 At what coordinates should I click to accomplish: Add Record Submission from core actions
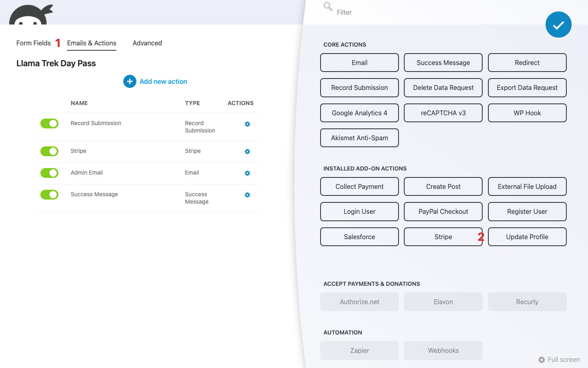click(x=359, y=88)
